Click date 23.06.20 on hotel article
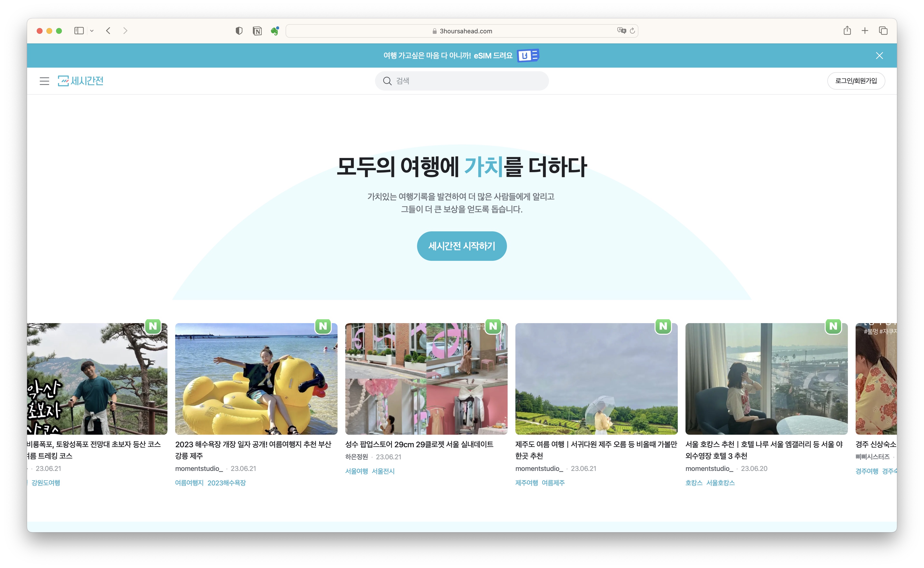Screen dimensions: 924x568 click(x=754, y=469)
